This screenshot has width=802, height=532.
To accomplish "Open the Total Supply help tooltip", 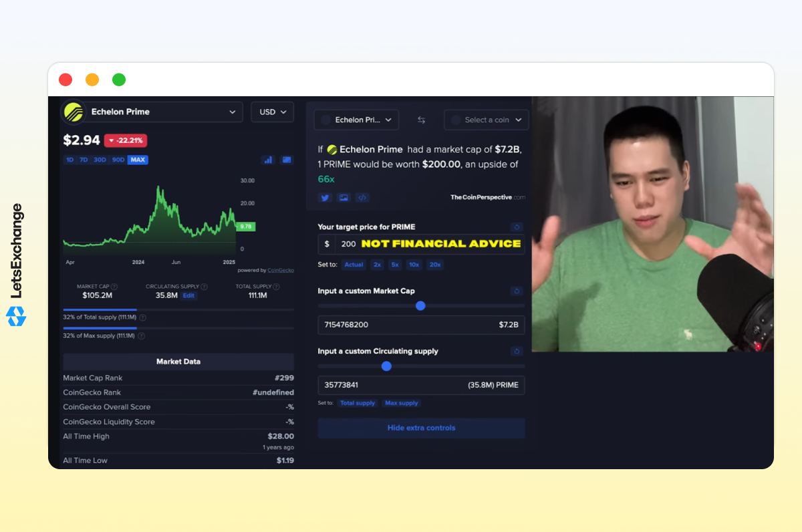I will 277,287.
